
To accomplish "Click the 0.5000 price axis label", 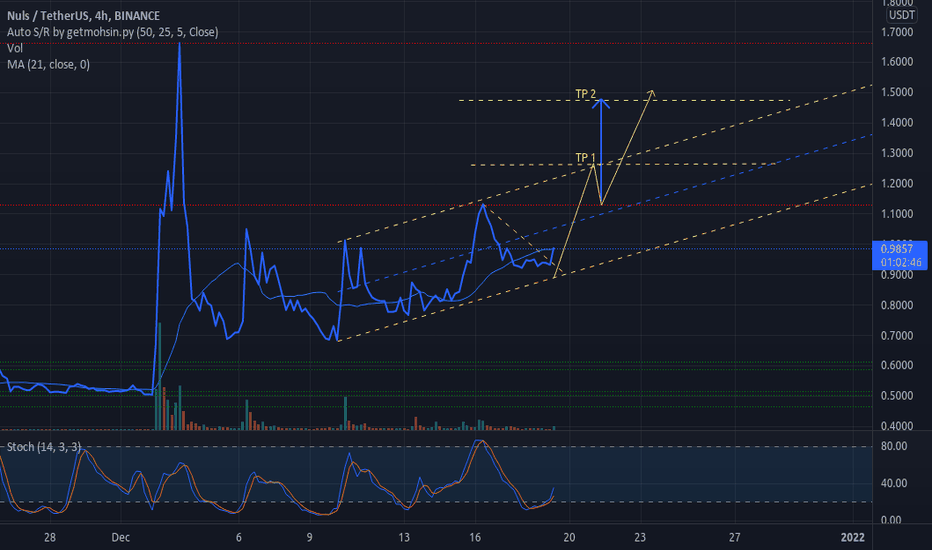I will coord(897,396).
